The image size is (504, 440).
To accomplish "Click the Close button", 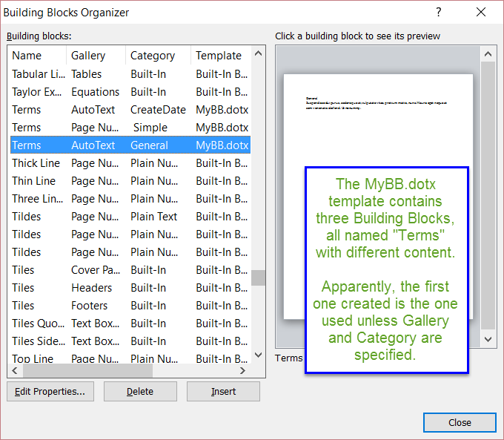I will (460, 422).
